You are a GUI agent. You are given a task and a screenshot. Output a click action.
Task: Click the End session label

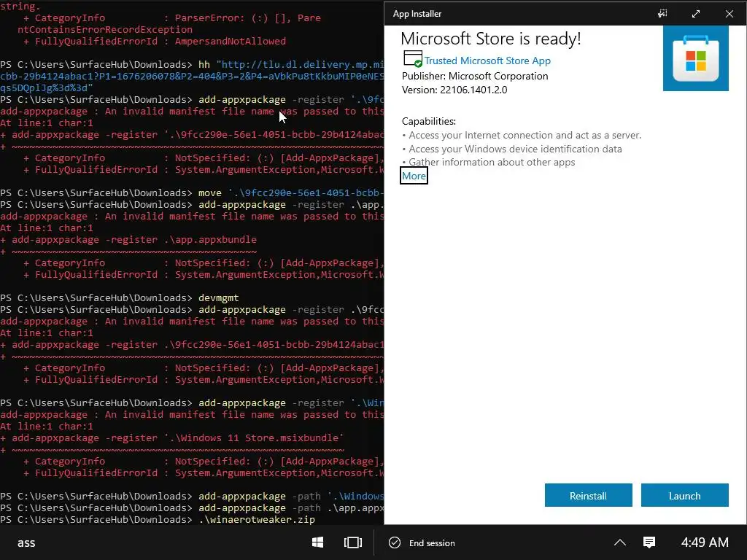(432, 542)
